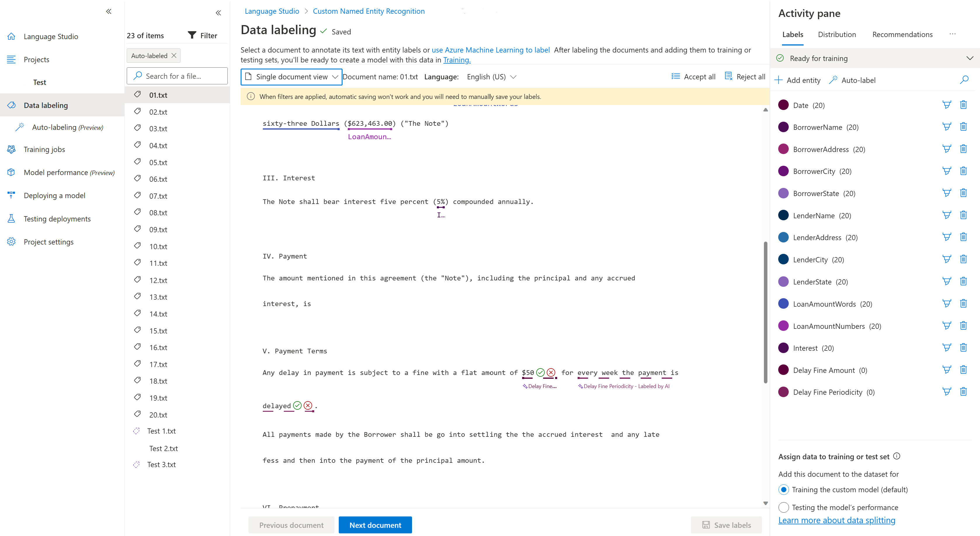The height and width of the screenshot is (536, 980).
Task: Open the English (US) language dropdown
Action: point(491,77)
